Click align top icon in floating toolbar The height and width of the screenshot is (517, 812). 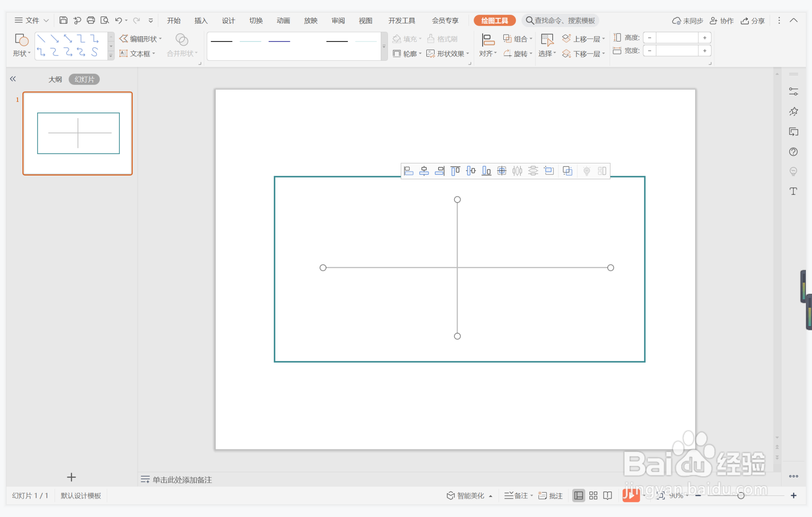point(455,171)
